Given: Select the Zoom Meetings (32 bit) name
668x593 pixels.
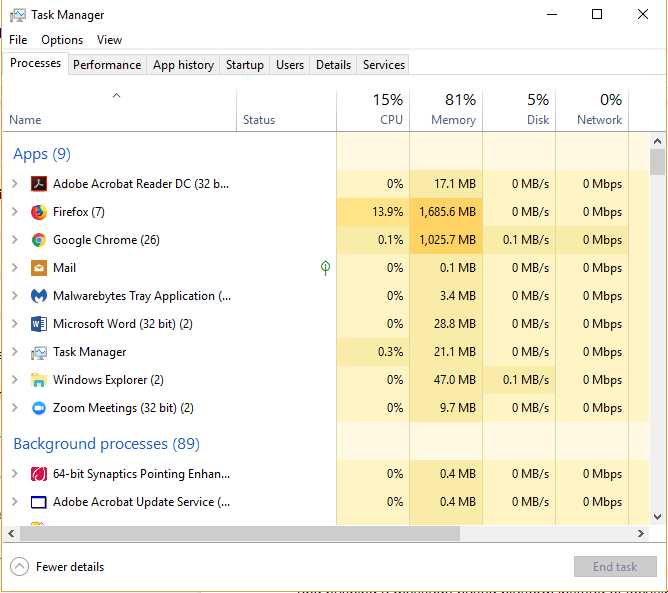Looking at the screenshot, I should 123,408.
